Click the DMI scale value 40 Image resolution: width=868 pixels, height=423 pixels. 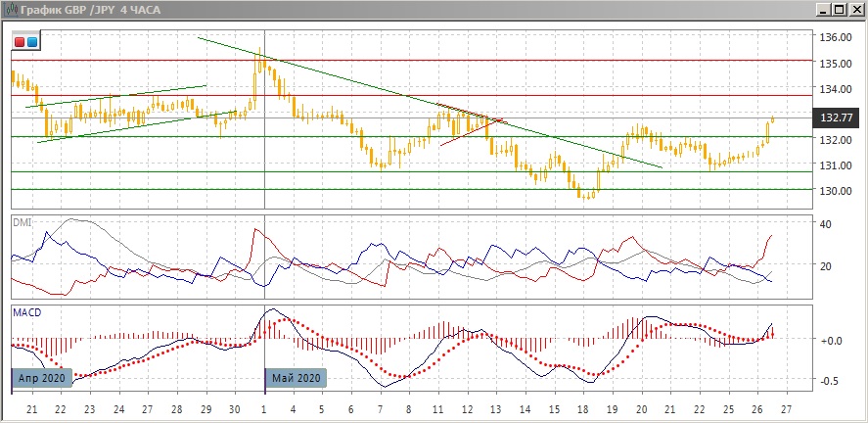click(x=825, y=223)
